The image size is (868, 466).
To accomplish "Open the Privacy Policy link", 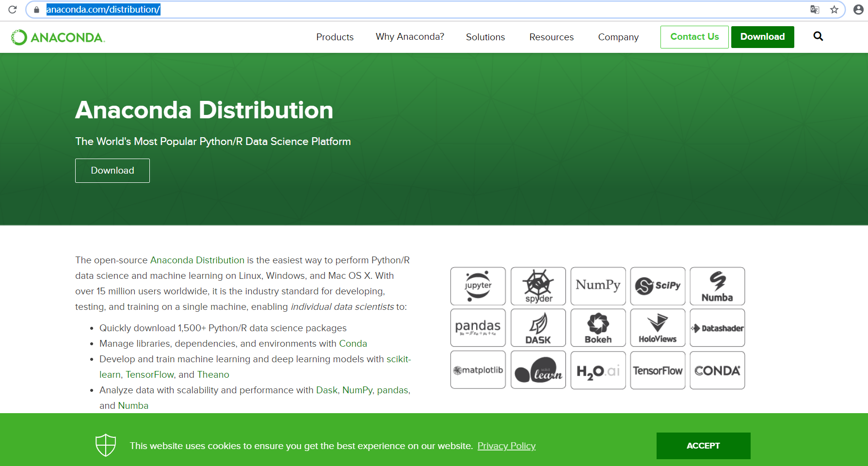I will click(x=506, y=446).
